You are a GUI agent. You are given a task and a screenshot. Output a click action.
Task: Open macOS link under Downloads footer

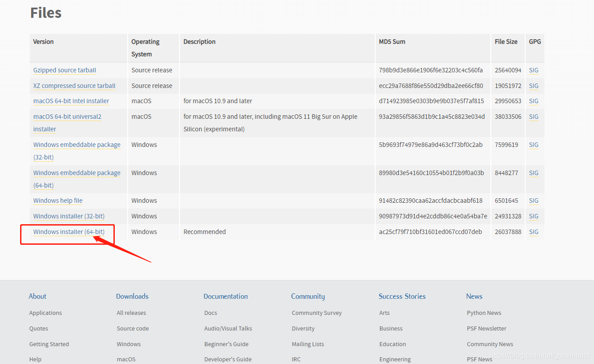click(126, 359)
